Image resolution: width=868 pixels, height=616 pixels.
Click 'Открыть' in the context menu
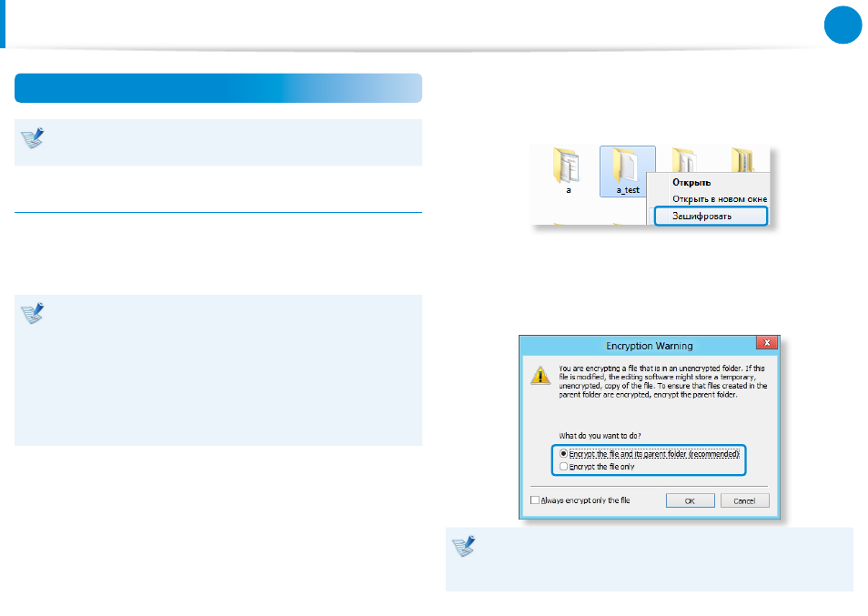click(691, 183)
